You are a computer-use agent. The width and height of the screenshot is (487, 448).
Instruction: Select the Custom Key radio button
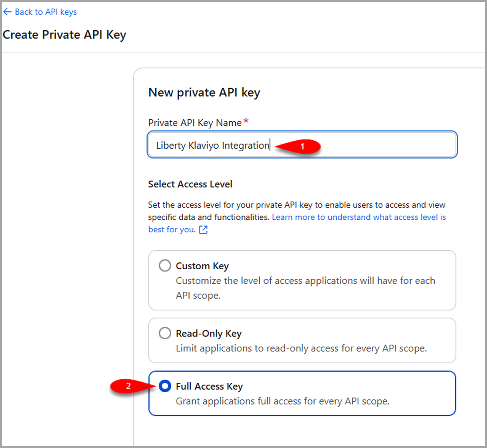tap(165, 266)
